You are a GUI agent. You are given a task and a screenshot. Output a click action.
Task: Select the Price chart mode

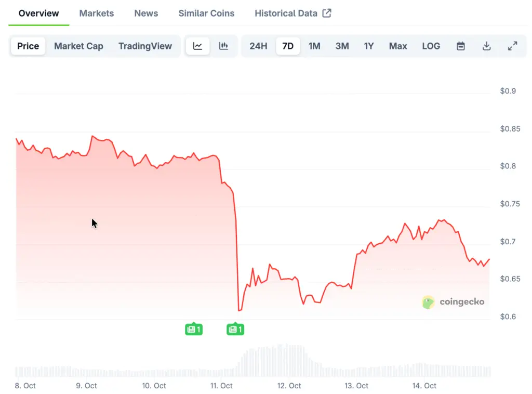tap(28, 46)
